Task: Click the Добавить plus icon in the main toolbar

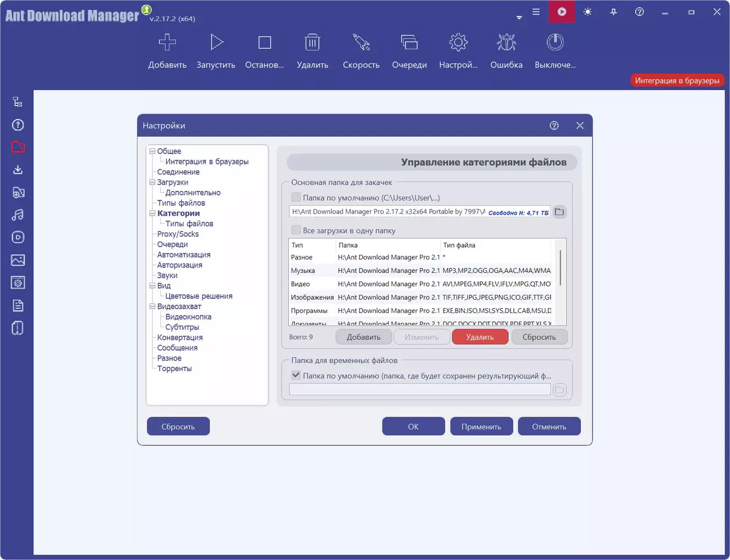Action: tap(167, 42)
